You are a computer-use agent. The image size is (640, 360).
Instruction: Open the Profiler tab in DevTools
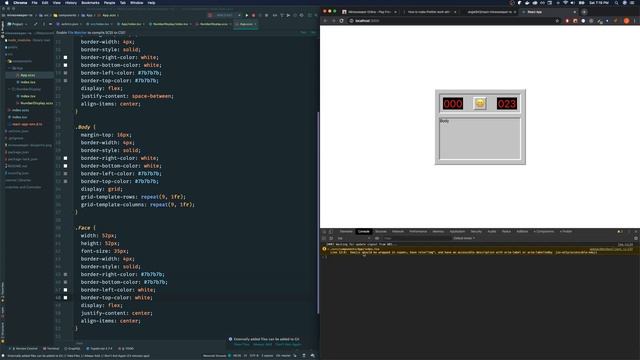point(566,231)
